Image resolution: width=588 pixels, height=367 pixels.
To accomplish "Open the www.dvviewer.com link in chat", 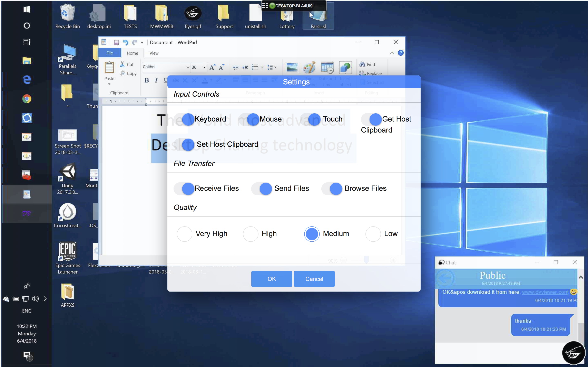I will (x=545, y=292).
